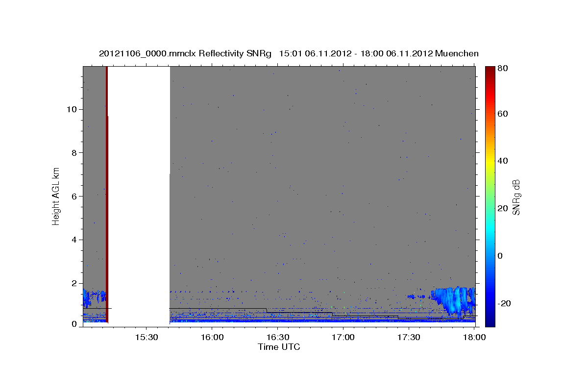Click the yellow band of the colorbar
Screen dimensions: 588x392
point(490,162)
